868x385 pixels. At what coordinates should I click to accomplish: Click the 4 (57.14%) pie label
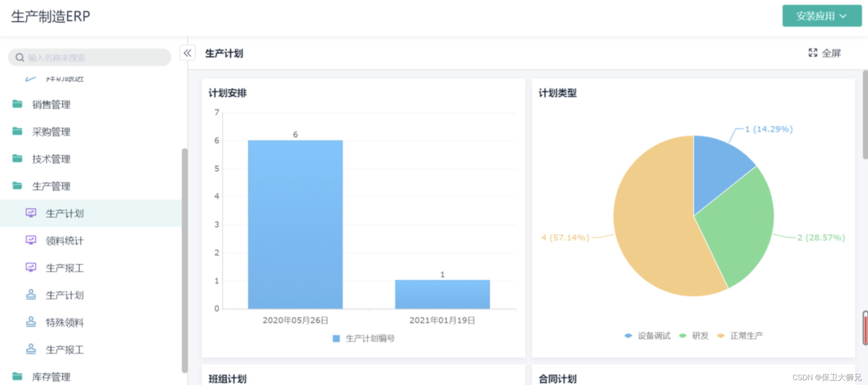click(x=565, y=237)
